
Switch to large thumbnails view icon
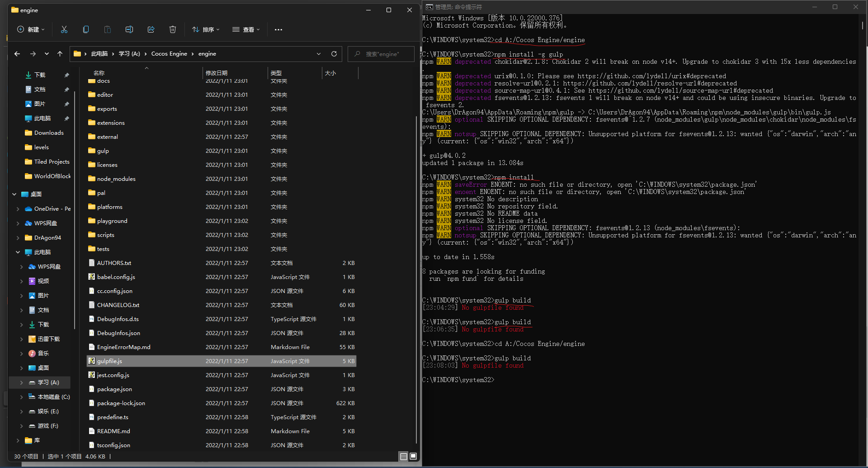tap(413, 456)
